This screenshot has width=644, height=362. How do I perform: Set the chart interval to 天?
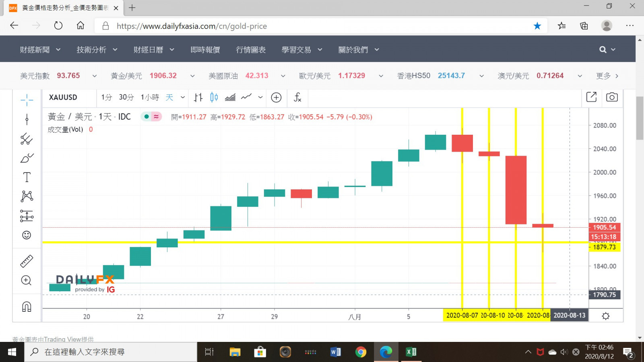(169, 97)
